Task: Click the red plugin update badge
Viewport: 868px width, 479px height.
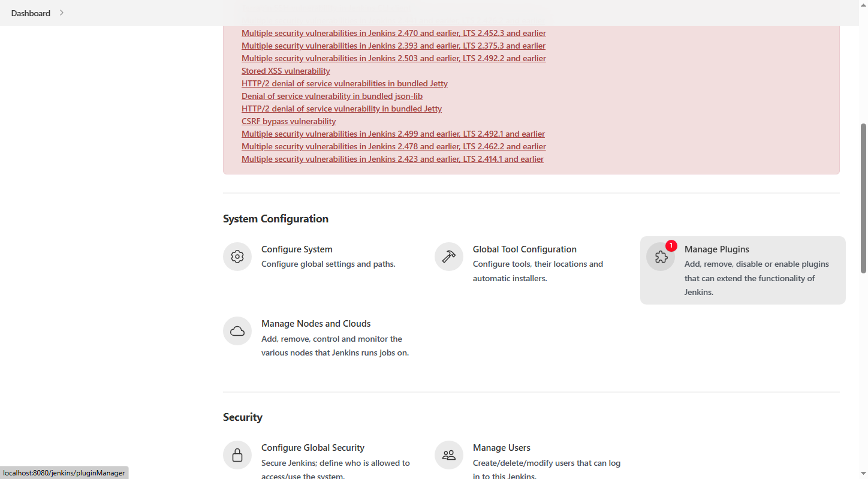Action: [671, 246]
